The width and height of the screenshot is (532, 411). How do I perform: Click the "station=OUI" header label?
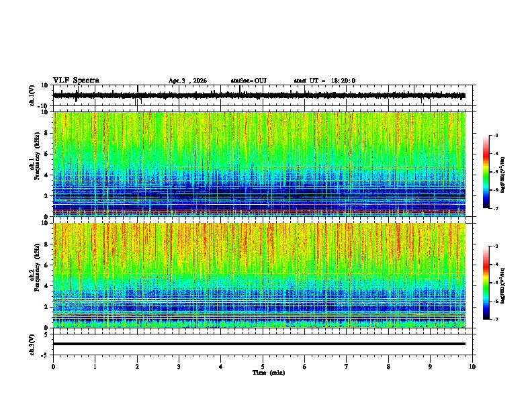click(x=249, y=81)
